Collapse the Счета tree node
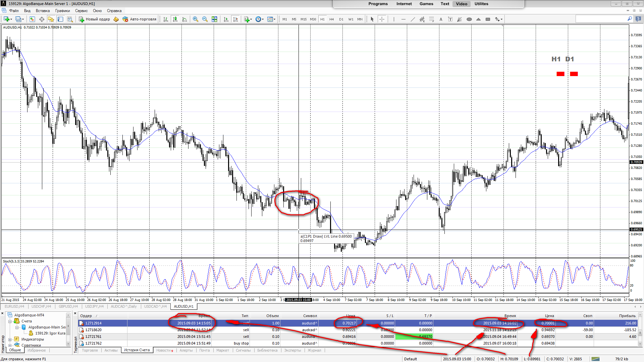The height and width of the screenshot is (362, 644). [10, 321]
